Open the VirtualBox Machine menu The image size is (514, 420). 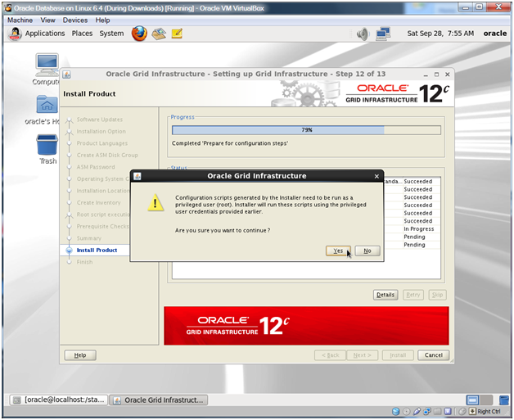pyautogui.click(x=20, y=20)
